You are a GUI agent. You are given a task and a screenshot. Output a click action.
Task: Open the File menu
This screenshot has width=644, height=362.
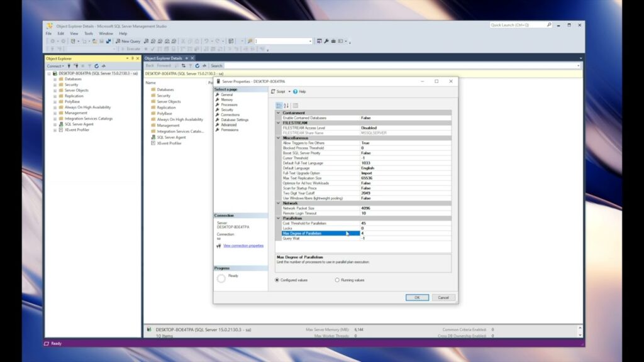49,34
